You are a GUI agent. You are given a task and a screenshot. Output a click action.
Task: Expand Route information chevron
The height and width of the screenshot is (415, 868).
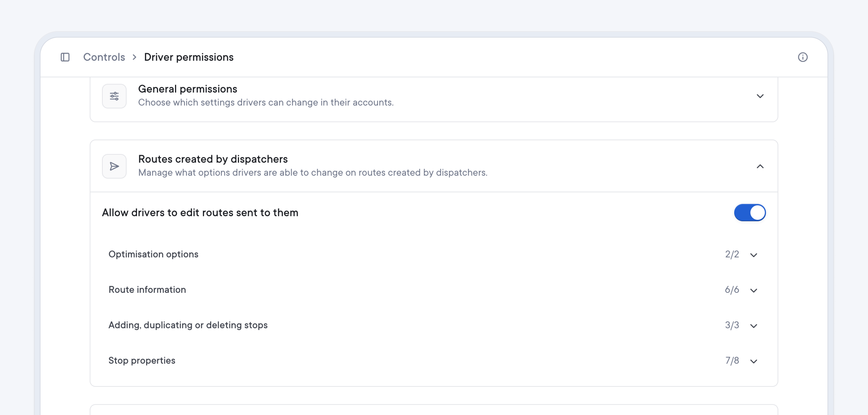point(754,290)
